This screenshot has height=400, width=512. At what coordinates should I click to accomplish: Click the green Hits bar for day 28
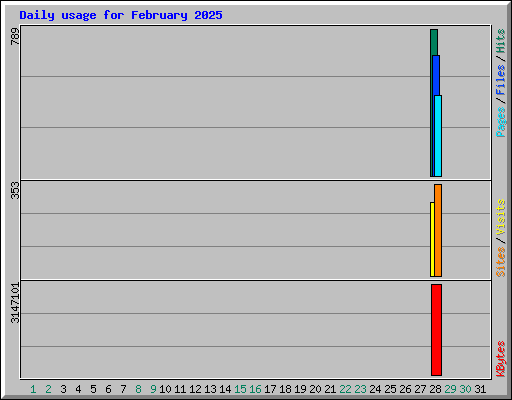point(434,42)
